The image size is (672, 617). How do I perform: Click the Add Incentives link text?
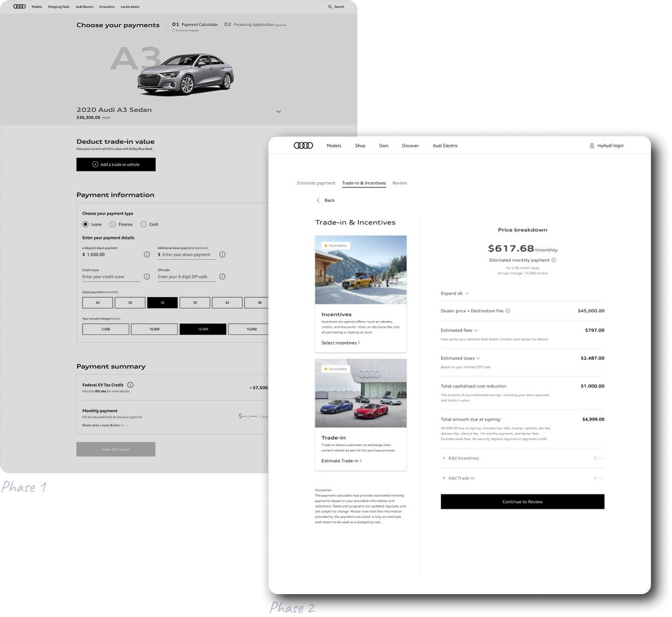tap(463, 458)
